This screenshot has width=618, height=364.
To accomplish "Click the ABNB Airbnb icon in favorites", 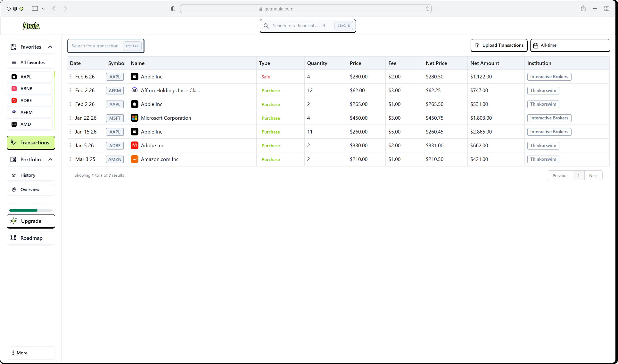I will click(x=14, y=89).
